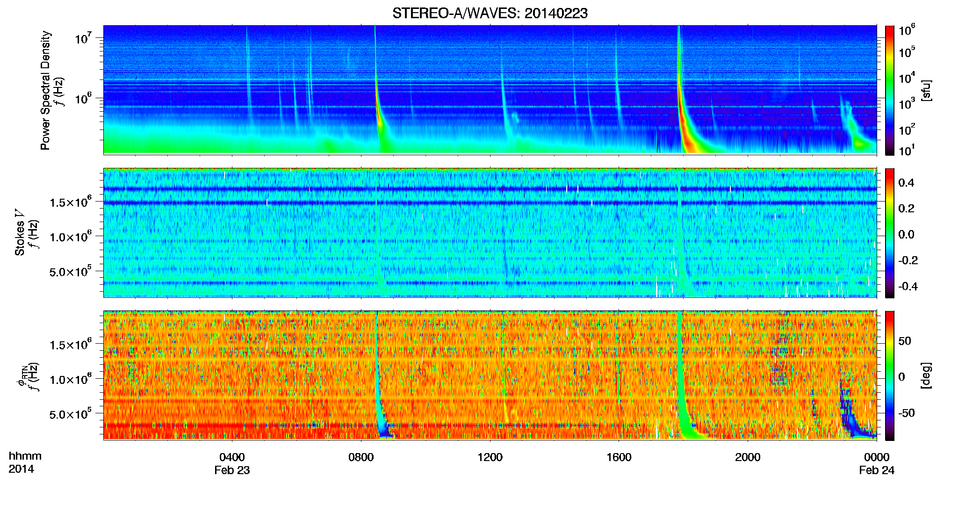Click the 1200 time tick label

pos(490,457)
